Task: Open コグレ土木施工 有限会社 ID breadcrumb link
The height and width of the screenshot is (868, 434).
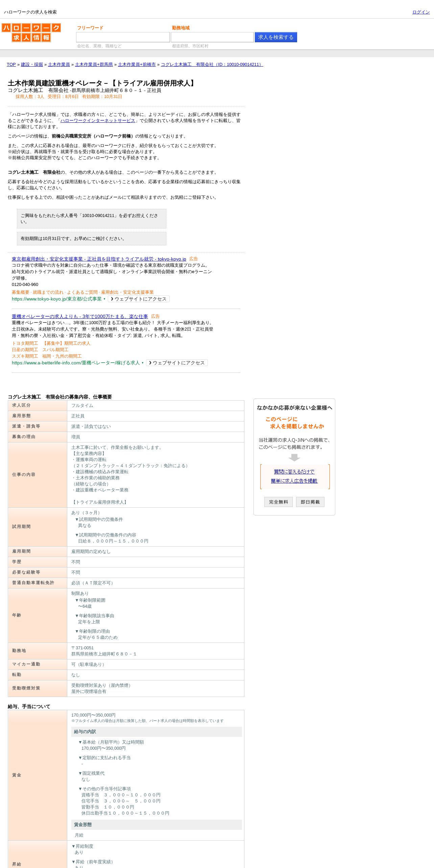Action: pyautogui.click(x=212, y=65)
